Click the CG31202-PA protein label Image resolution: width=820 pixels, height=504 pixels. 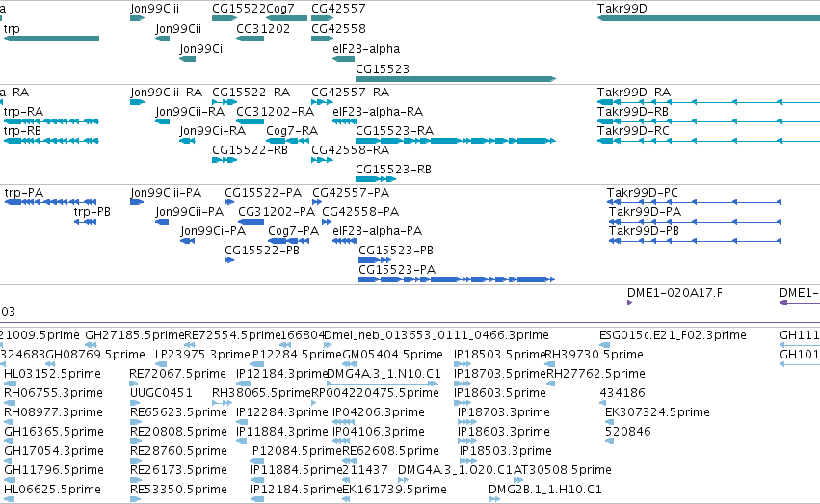click(277, 212)
